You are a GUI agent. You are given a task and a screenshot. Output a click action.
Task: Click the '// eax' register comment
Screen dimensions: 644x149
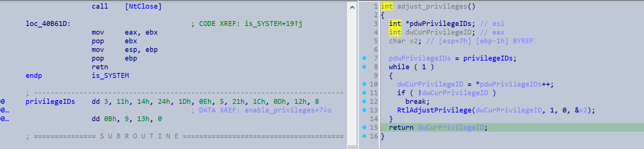(x=492, y=32)
